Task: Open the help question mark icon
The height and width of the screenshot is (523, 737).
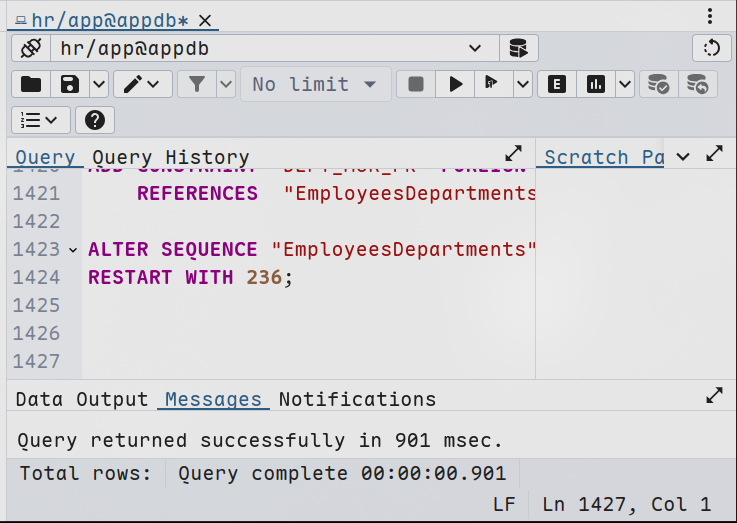Action: coord(95,120)
